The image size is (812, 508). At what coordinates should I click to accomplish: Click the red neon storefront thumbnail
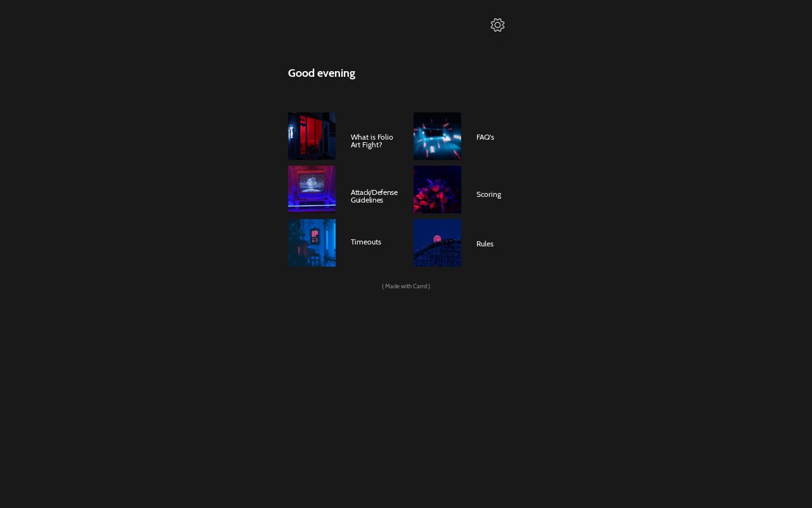tap(311, 136)
